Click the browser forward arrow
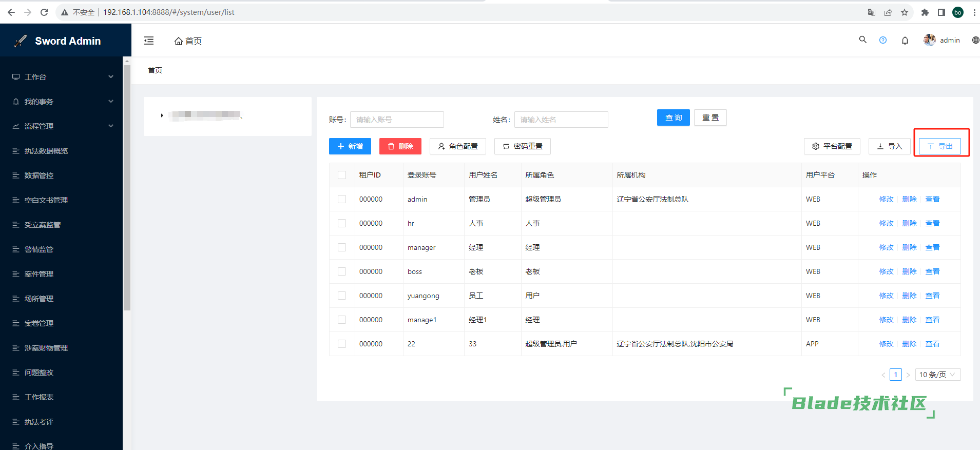The image size is (980, 450). 28,12
